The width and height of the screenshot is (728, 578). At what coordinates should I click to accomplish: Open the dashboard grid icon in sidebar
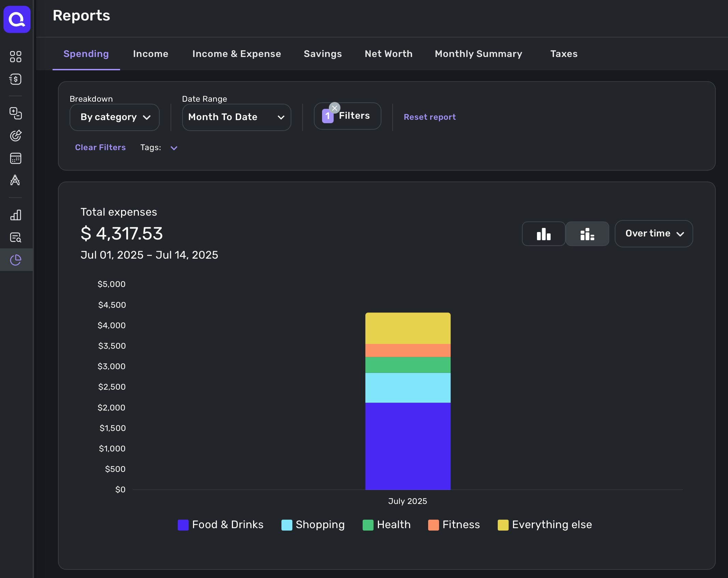tap(16, 57)
